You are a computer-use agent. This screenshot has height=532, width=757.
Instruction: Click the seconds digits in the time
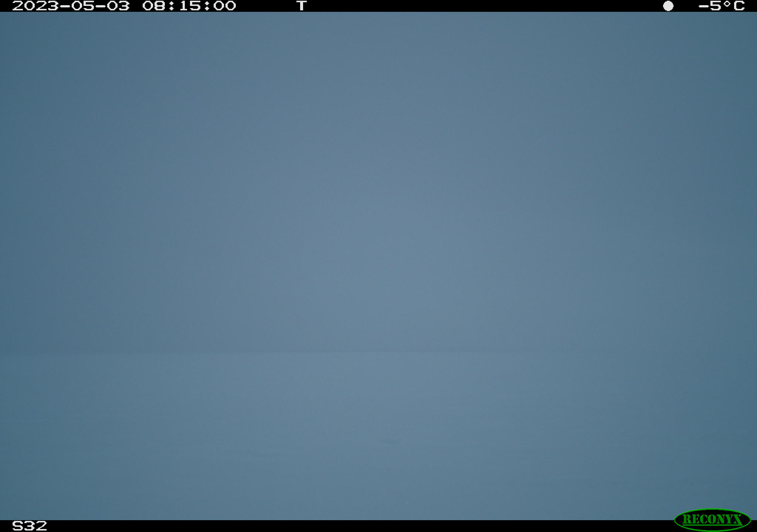pos(224,6)
